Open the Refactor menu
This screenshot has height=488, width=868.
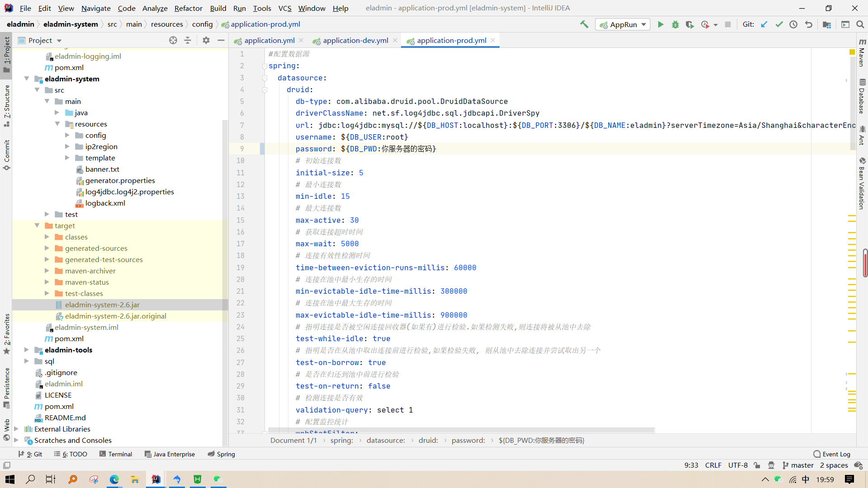[x=188, y=8]
